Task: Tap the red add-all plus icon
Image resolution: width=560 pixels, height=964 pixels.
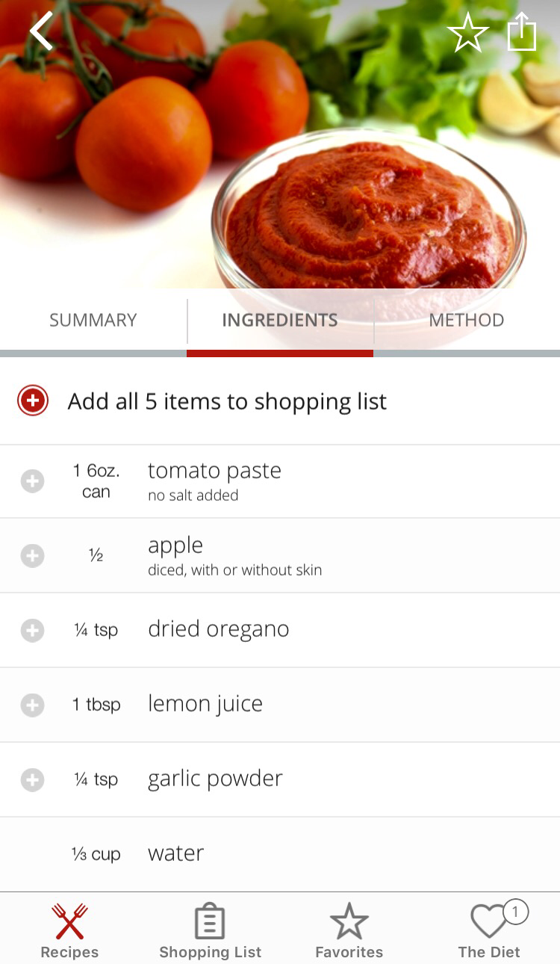Action: [33, 401]
